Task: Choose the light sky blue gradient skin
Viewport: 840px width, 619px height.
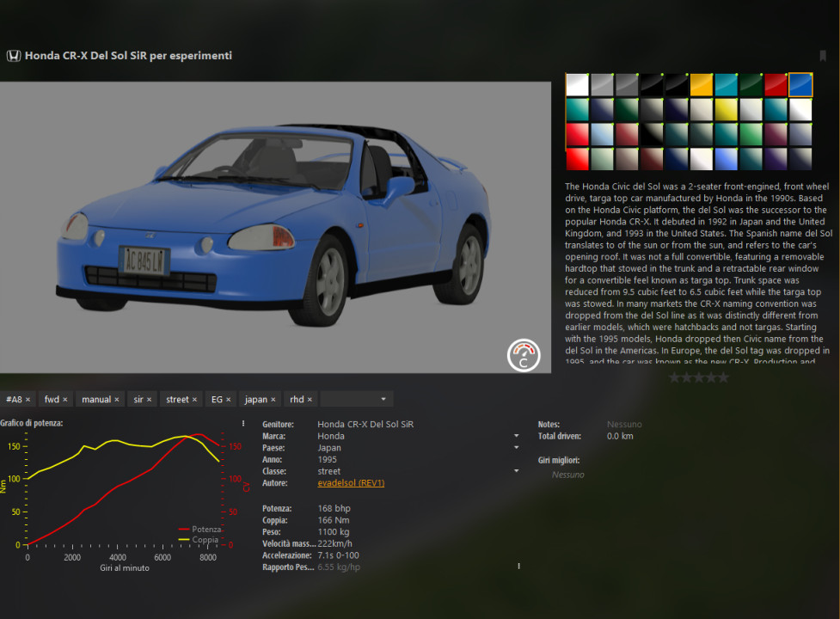Action: [602, 134]
